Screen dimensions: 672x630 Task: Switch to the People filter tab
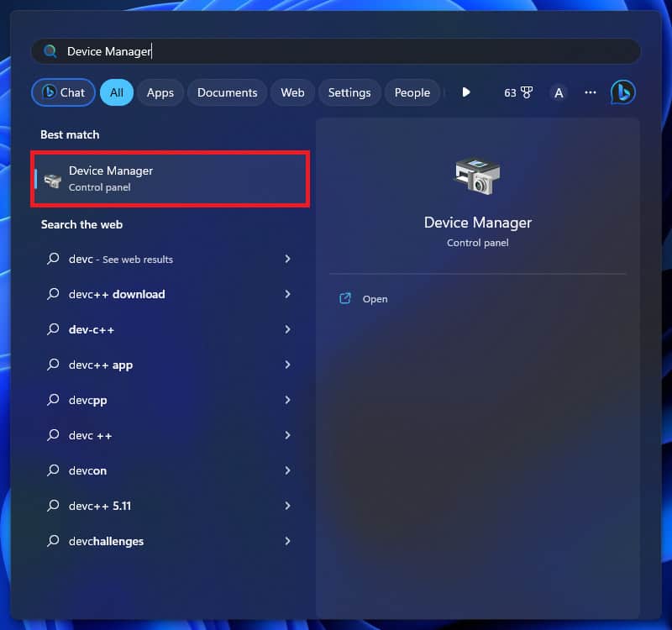click(x=412, y=92)
